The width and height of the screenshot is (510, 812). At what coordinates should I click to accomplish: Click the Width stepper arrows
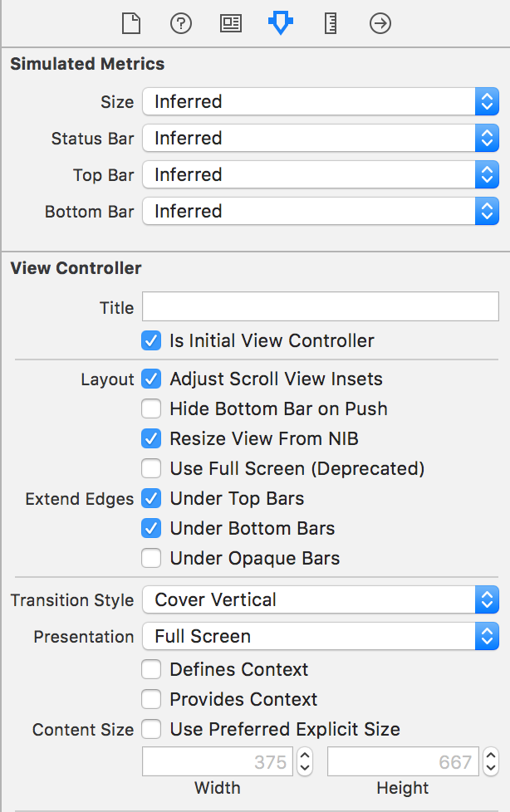[x=305, y=761]
